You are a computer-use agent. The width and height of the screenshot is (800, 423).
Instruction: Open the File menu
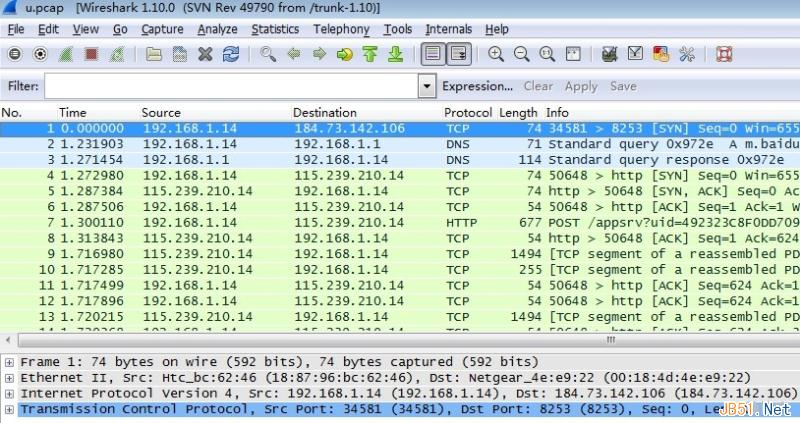coord(16,30)
